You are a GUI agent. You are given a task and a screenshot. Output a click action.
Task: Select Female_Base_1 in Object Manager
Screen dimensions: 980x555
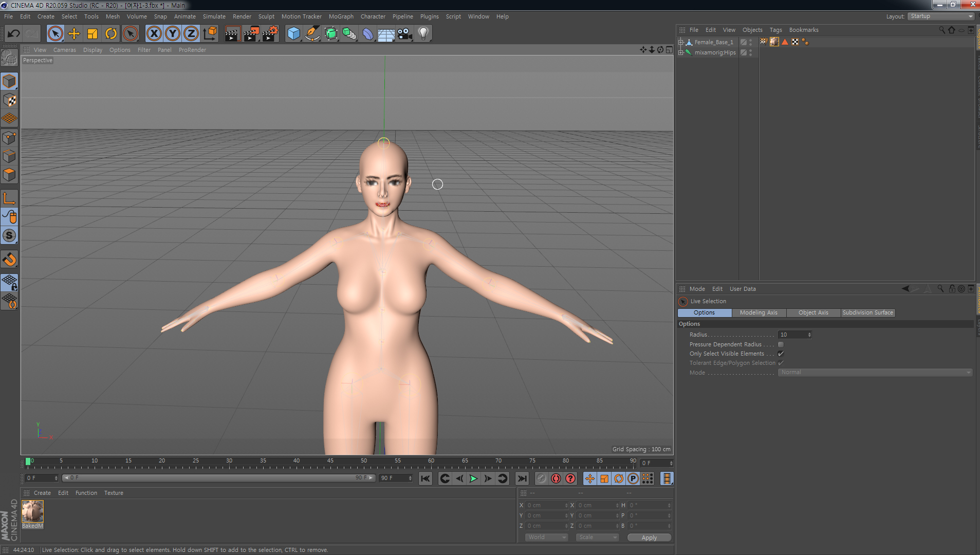[714, 42]
